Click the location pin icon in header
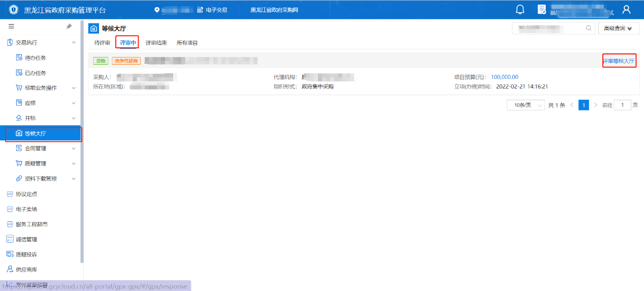The image size is (644, 291). pyautogui.click(x=157, y=10)
